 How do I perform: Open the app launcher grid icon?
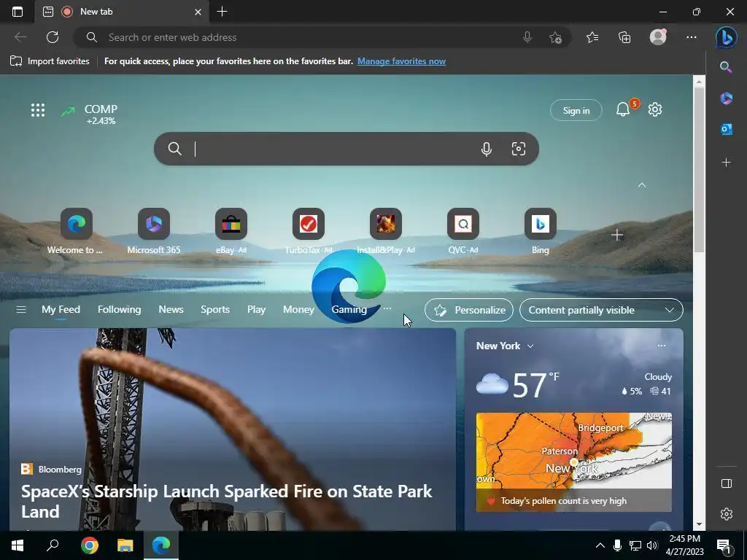pos(38,111)
